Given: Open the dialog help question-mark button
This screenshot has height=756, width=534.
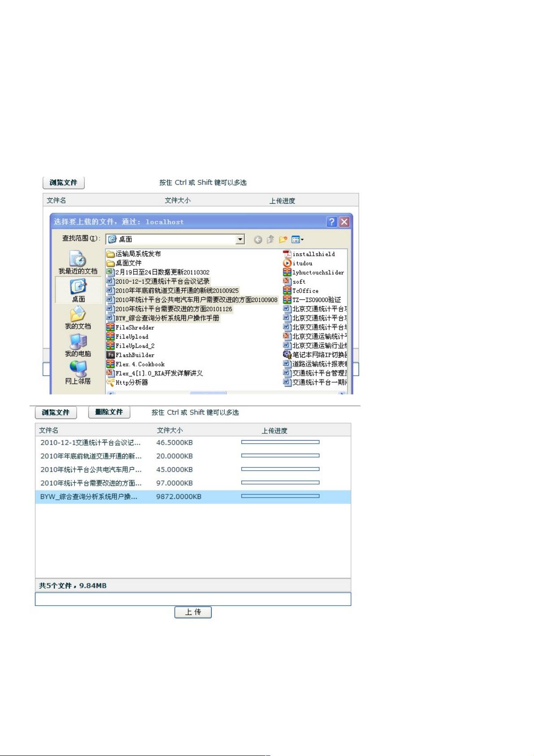Looking at the screenshot, I should tap(332, 222).
